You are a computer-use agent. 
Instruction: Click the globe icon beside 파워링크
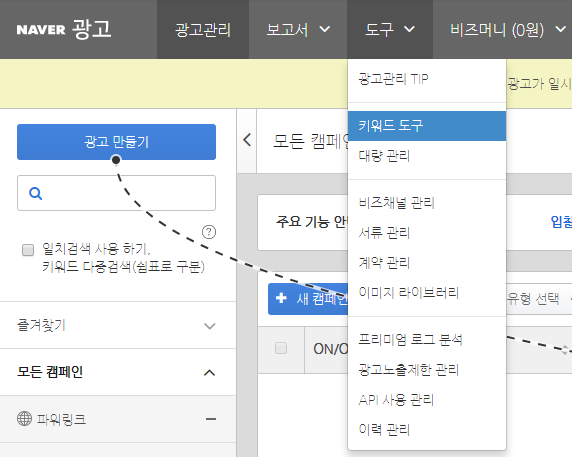click(x=24, y=418)
